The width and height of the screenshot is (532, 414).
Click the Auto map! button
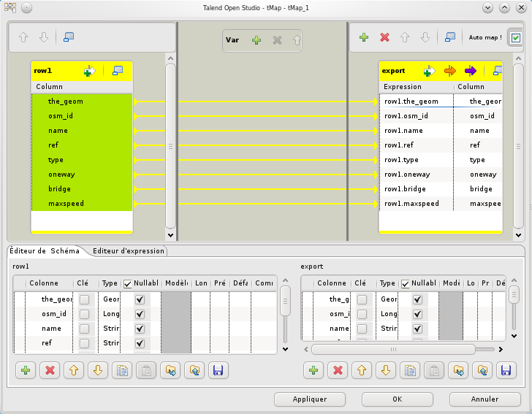[484, 37]
